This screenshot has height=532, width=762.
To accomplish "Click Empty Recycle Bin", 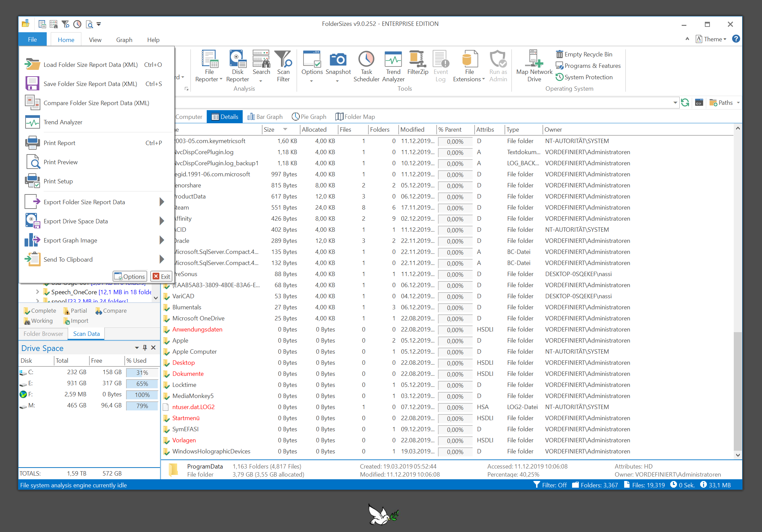I will click(x=584, y=54).
